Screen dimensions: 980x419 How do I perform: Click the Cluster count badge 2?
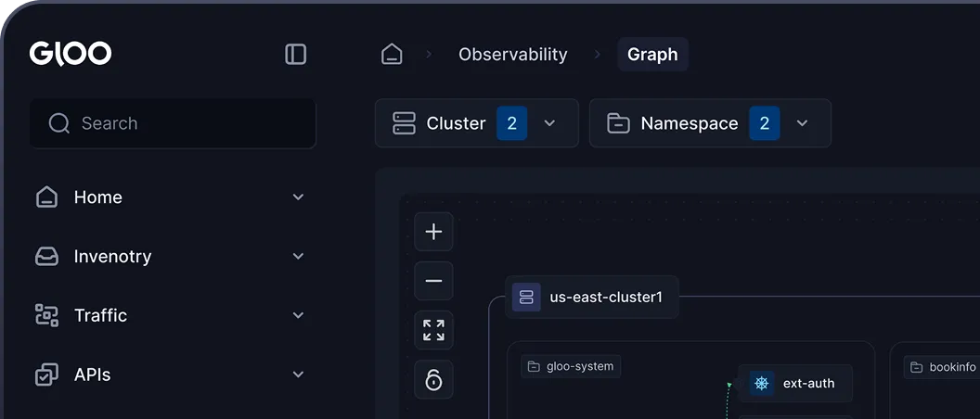(512, 123)
